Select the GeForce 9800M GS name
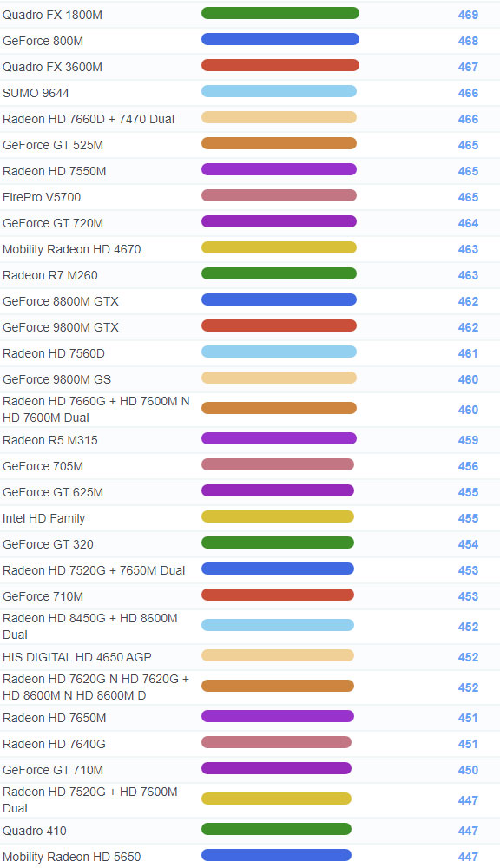 tap(57, 379)
